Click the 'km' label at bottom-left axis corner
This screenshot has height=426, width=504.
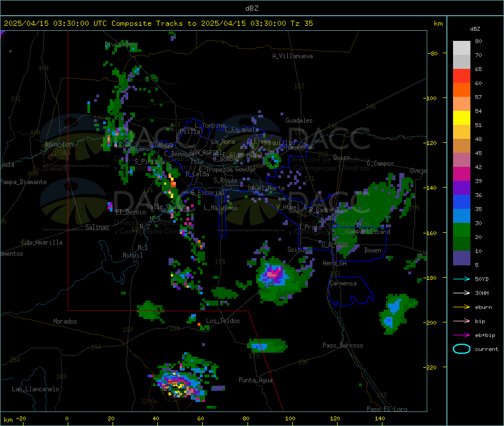click(x=8, y=420)
